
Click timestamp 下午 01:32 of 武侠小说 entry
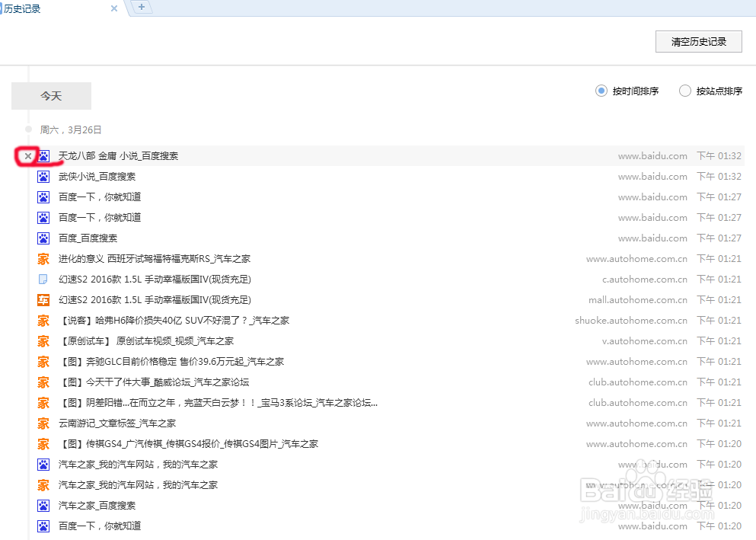click(719, 177)
